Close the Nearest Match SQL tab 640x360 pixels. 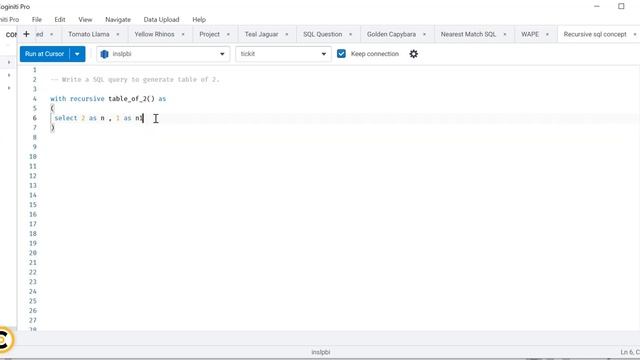click(504, 35)
